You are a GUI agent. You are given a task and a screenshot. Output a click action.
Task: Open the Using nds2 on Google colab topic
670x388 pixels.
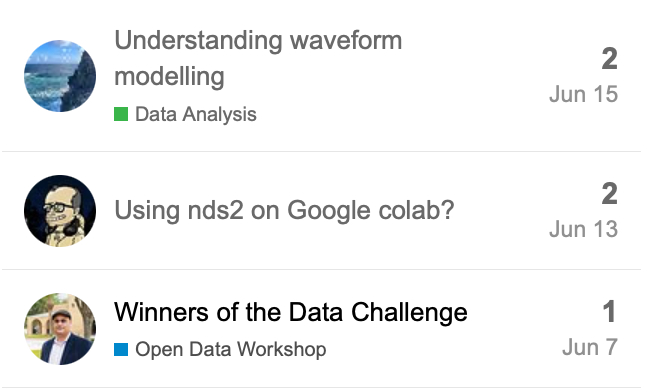click(x=284, y=210)
